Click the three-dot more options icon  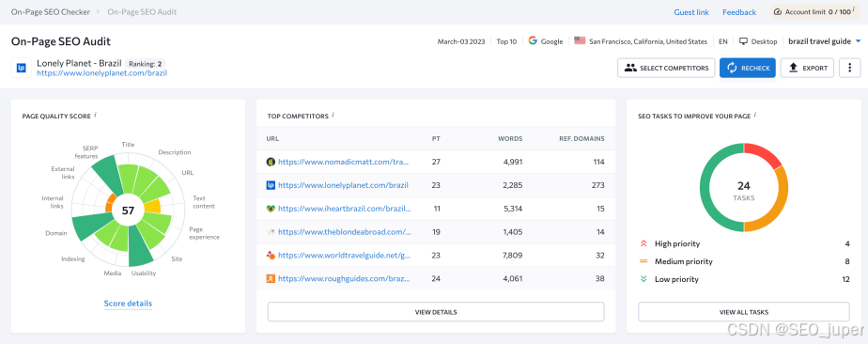pos(849,68)
